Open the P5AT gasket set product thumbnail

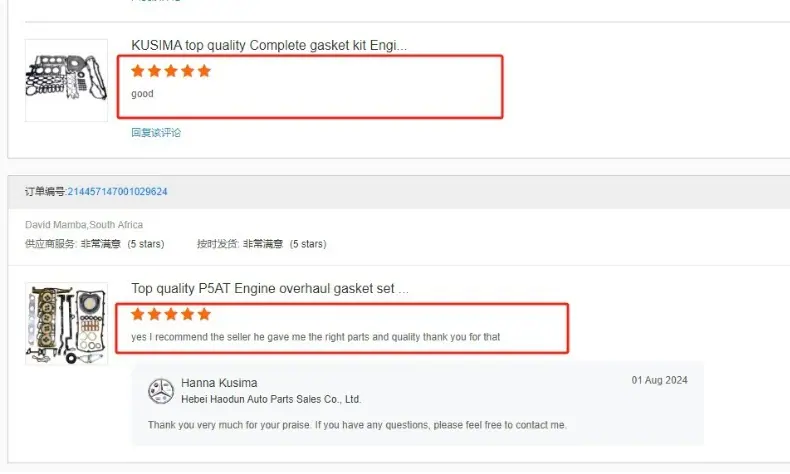67,323
